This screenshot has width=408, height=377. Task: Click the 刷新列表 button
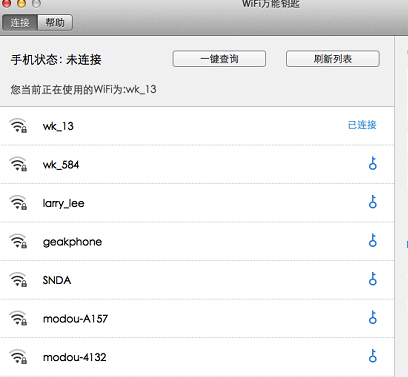pos(332,59)
